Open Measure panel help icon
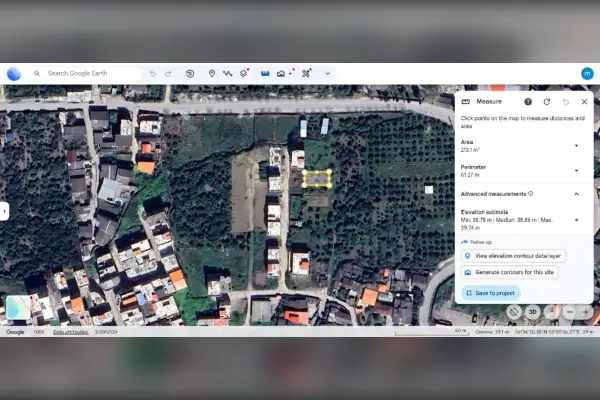This screenshot has width=600, height=400. tap(528, 101)
